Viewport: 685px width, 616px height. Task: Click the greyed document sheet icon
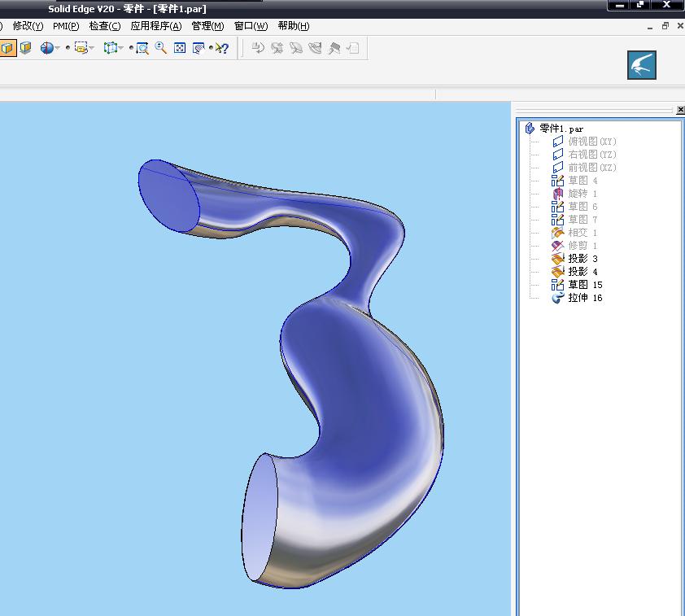click(353, 48)
